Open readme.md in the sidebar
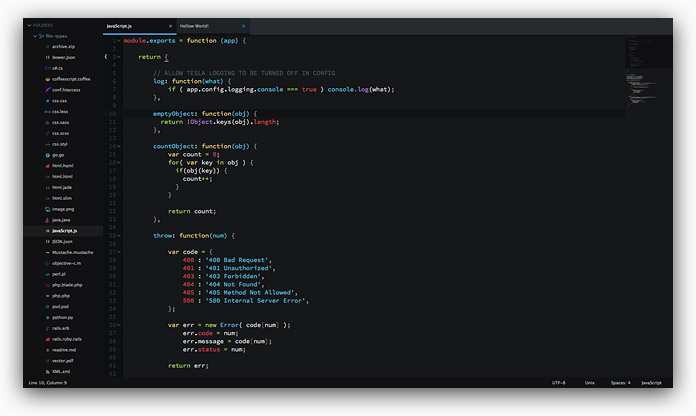Image resolution: width=696 pixels, height=416 pixels. point(64,350)
